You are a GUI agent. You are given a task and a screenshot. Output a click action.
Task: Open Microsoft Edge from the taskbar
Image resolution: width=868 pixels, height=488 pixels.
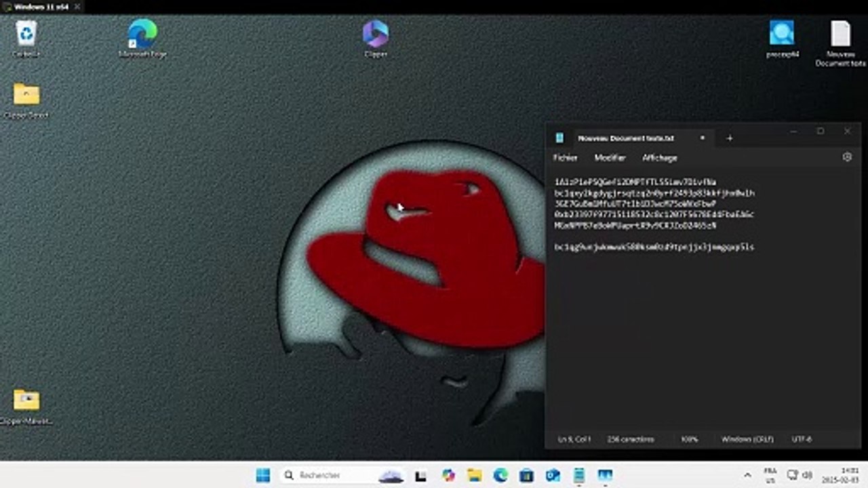tap(500, 475)
